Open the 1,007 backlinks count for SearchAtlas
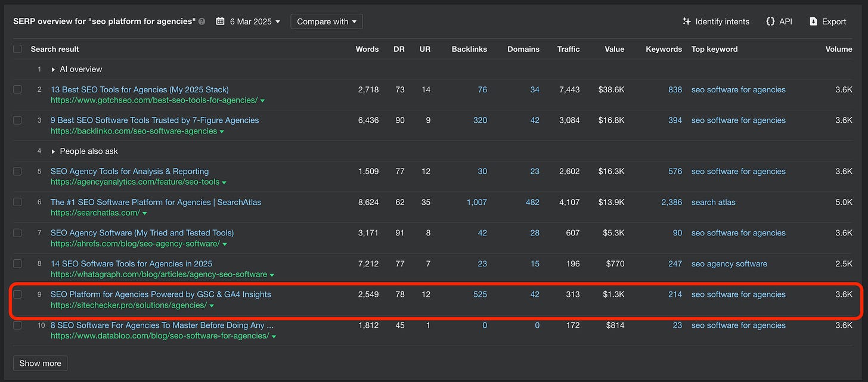 click(x=477, y=202)
